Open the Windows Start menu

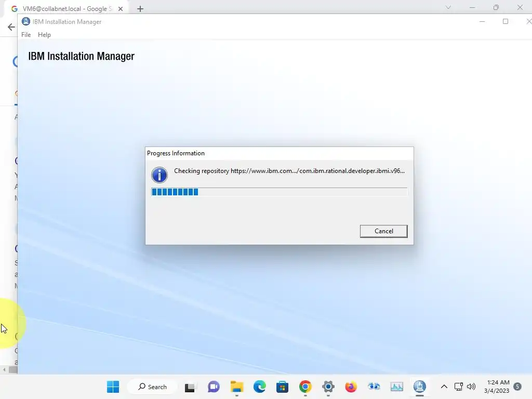point(113,387)
